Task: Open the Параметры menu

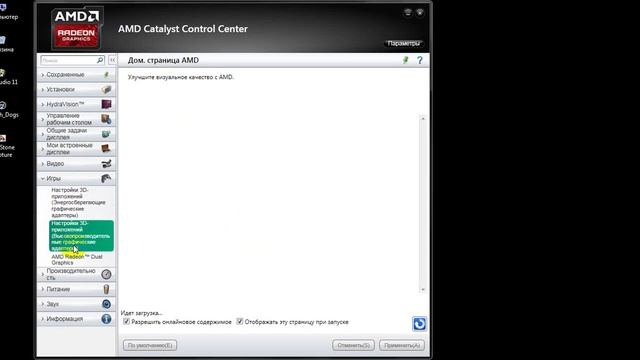Action: tap(403, 43)
